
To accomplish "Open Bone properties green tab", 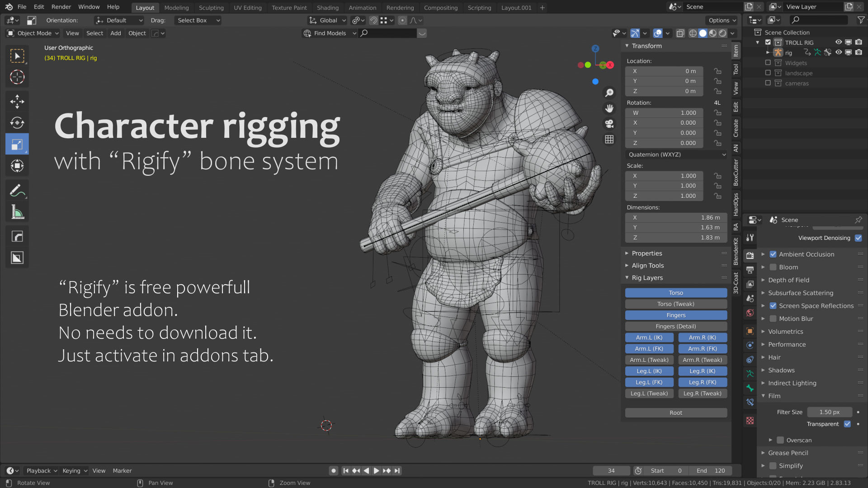I will (x=750, y=388).
